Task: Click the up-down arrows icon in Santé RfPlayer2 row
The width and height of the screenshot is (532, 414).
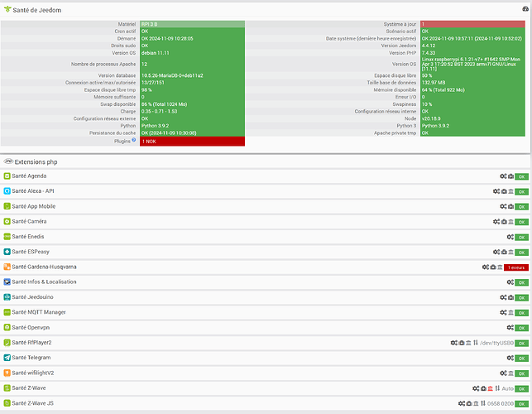Action: (x=476, y=343)
